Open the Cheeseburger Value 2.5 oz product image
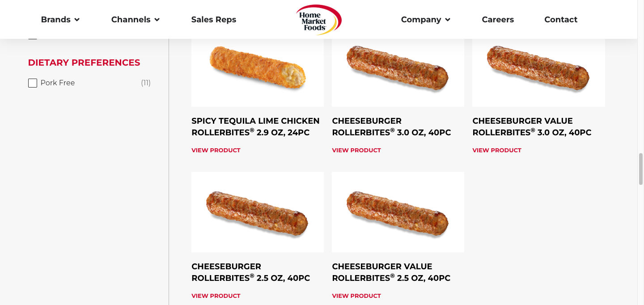 pos(398,212)
